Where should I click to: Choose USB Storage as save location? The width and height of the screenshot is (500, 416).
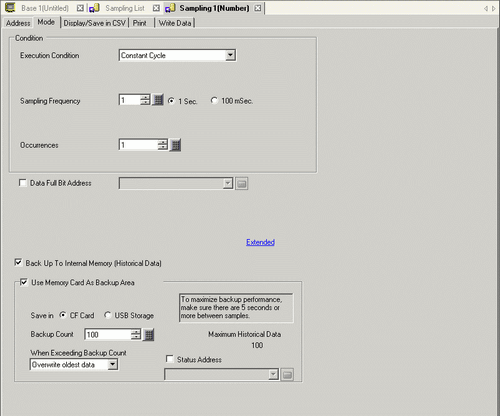pos(107,315)
